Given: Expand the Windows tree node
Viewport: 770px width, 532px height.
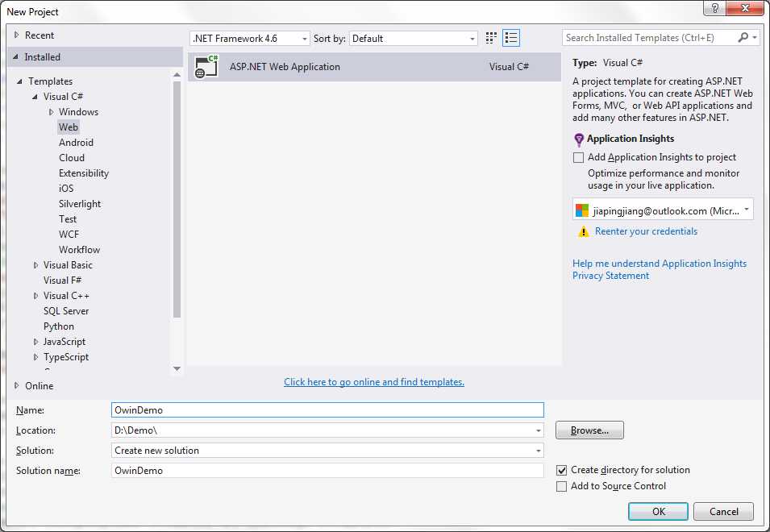Looking at the screenshot, I should click(x=51, y=112).
